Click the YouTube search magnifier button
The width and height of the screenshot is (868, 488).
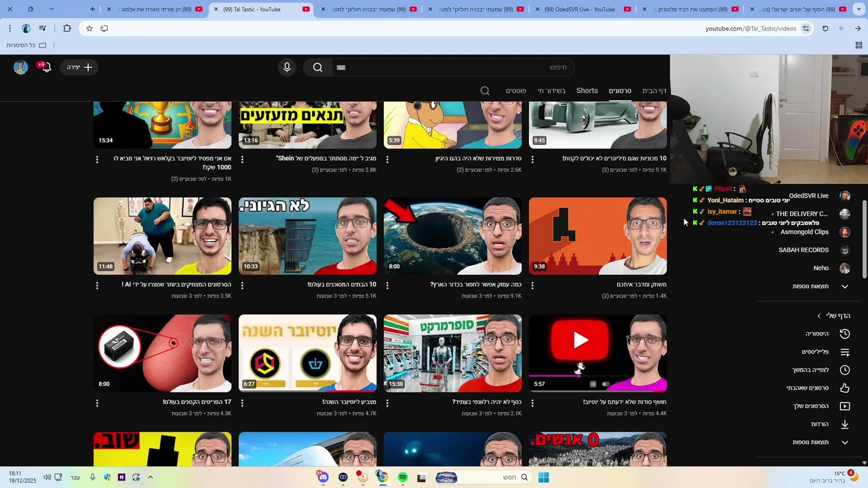[x=317, y=67]
